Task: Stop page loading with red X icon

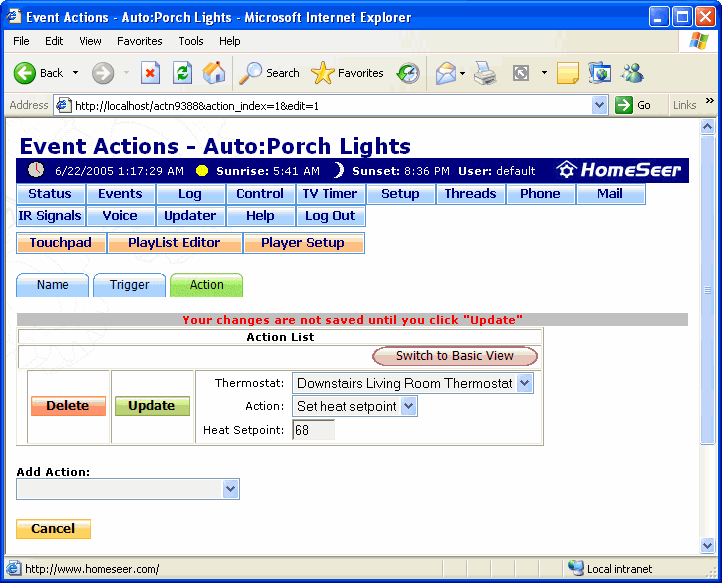Action: [150, 73]
